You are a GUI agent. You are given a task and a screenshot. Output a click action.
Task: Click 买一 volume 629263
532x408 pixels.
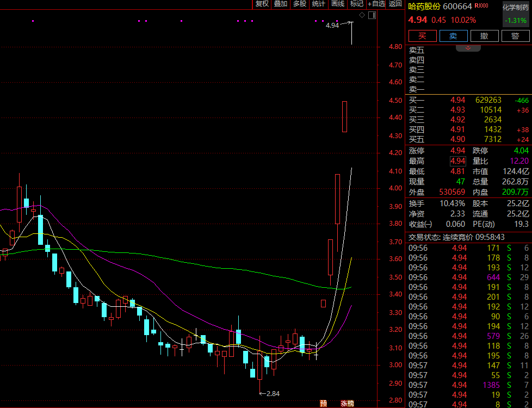coord(488,100)
